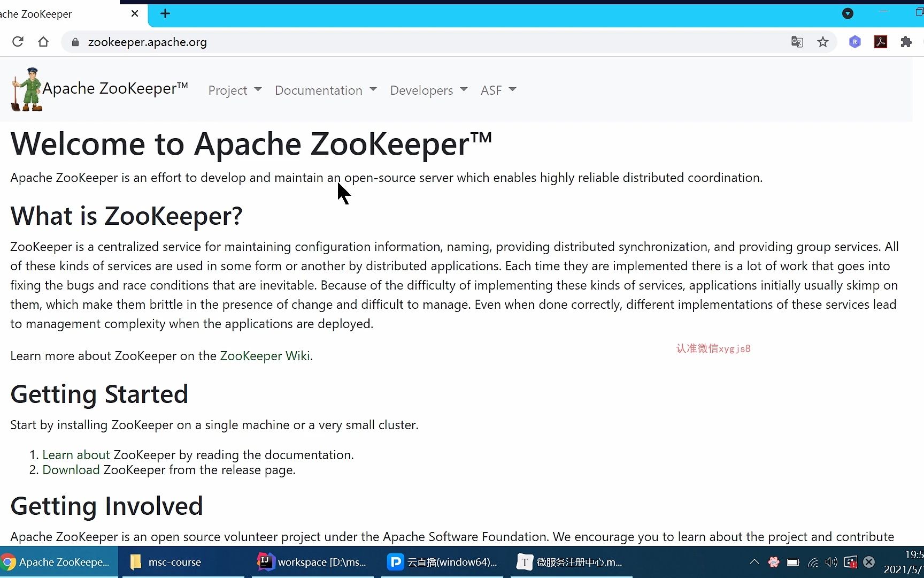This screenshot has height=578, width=924.
Task: Open a new browser tab
Action: point(165,13)
